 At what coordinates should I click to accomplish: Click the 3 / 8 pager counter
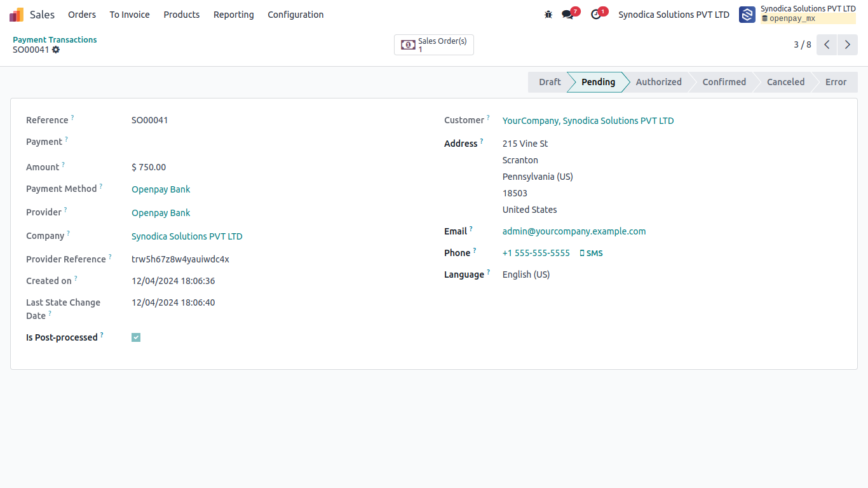click(x=802, y=44)
